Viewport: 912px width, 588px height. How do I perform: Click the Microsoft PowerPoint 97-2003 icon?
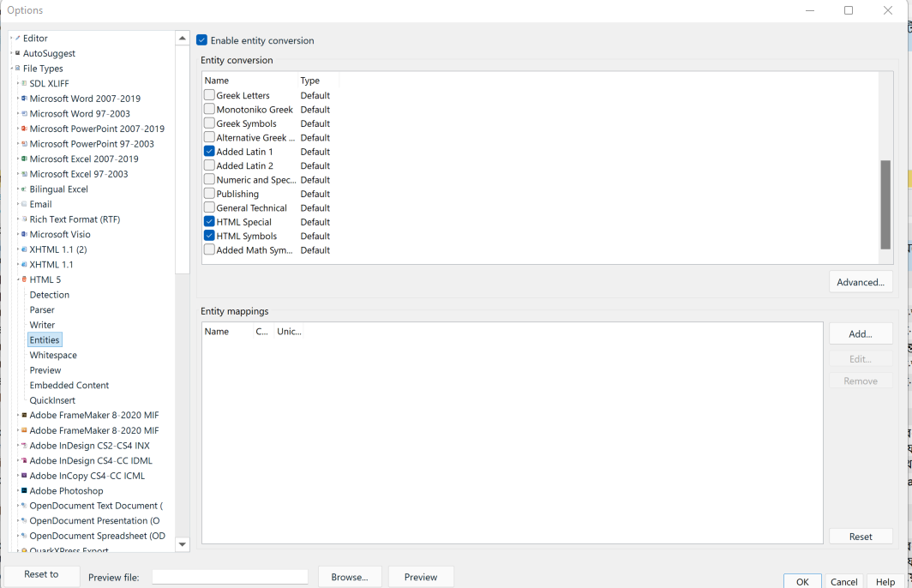(x=24, y=144)
